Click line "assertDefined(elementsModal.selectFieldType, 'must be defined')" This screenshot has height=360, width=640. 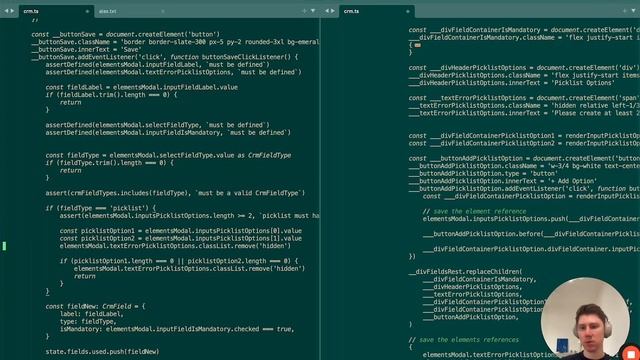pos(157,125)
